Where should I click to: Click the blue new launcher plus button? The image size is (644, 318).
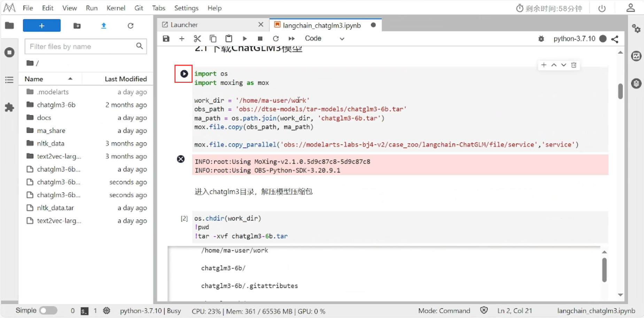42,26
